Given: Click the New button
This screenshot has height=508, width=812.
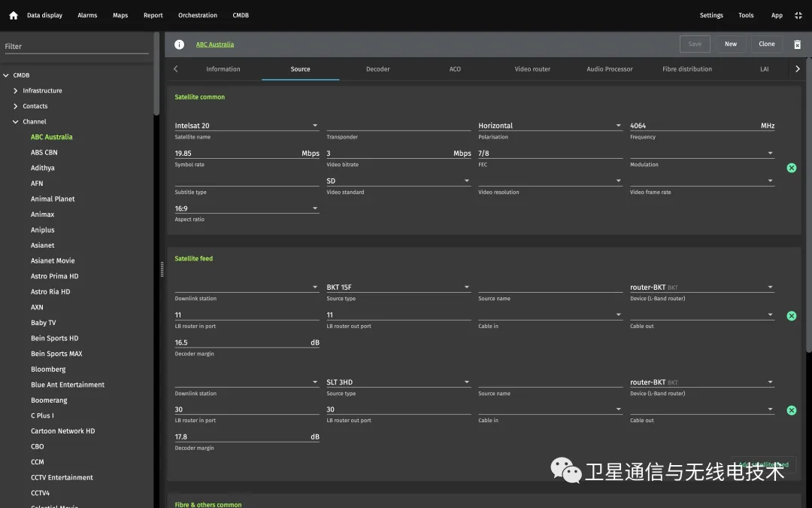Looking at the screenshot, I should (x=731, y=44).
